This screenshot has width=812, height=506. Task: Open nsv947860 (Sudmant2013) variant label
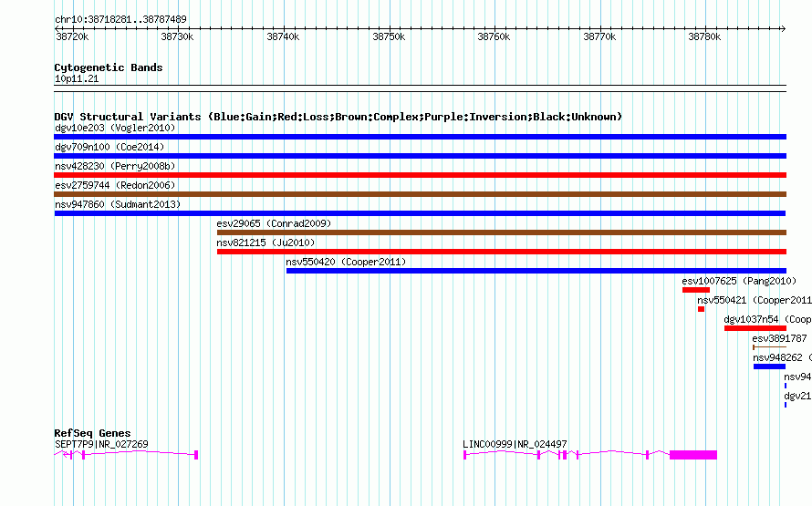coord(118,204)
